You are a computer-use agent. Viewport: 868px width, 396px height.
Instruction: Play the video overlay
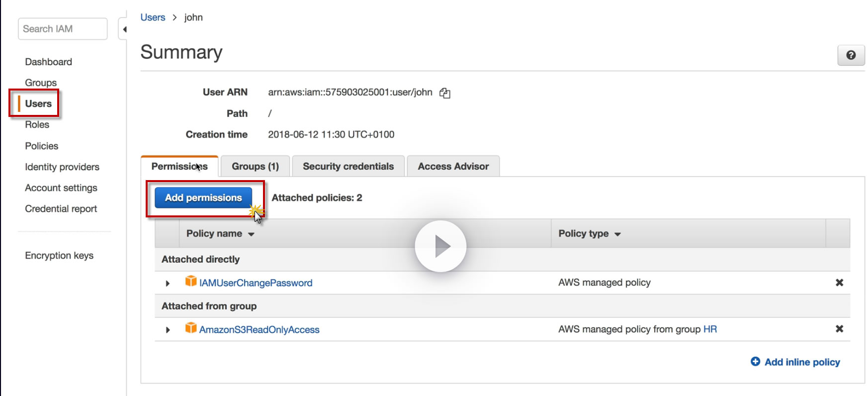click(x=440, y=246)
